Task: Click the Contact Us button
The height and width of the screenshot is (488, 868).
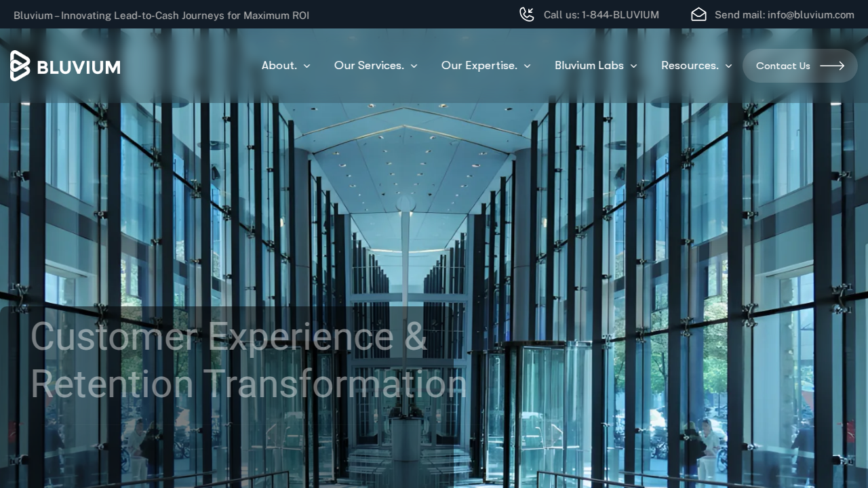Action: (x=800, y=66)
